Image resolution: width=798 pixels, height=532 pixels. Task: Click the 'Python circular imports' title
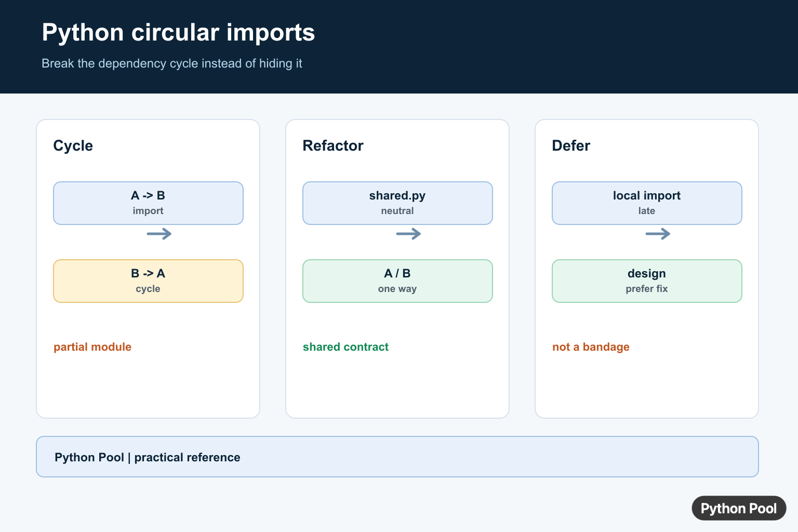pos(178,33)
